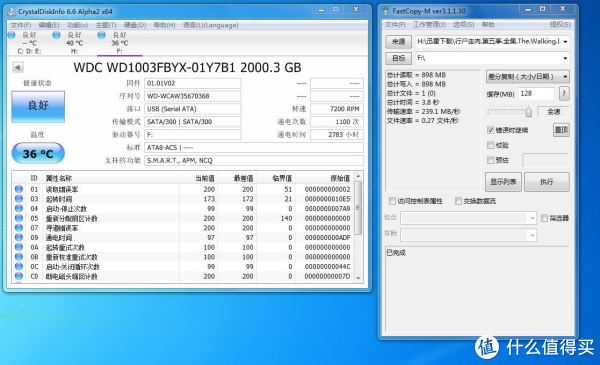Click the 良好 health status button

point(38,106)
